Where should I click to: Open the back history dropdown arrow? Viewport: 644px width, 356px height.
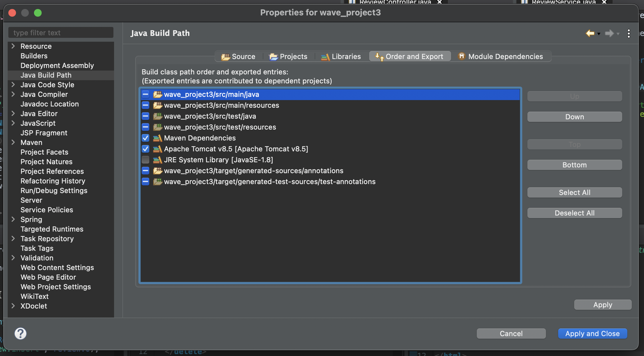(x=599, y=34)
